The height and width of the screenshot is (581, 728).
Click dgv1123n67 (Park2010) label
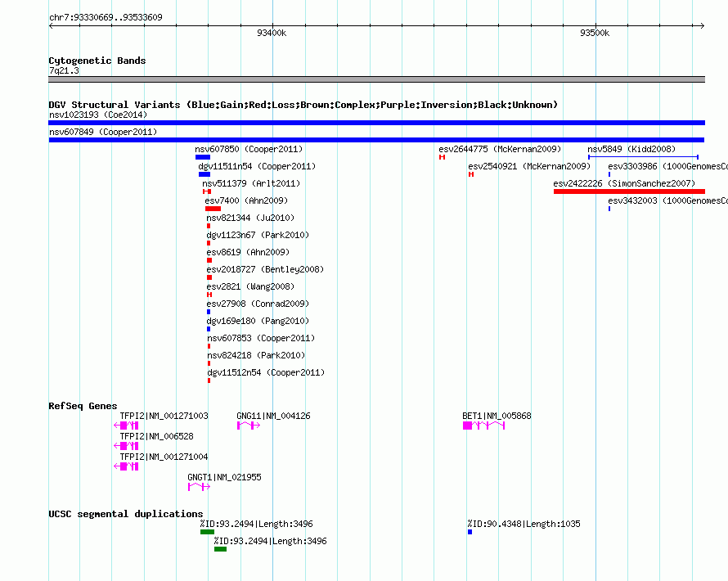(x=258, y=235)
